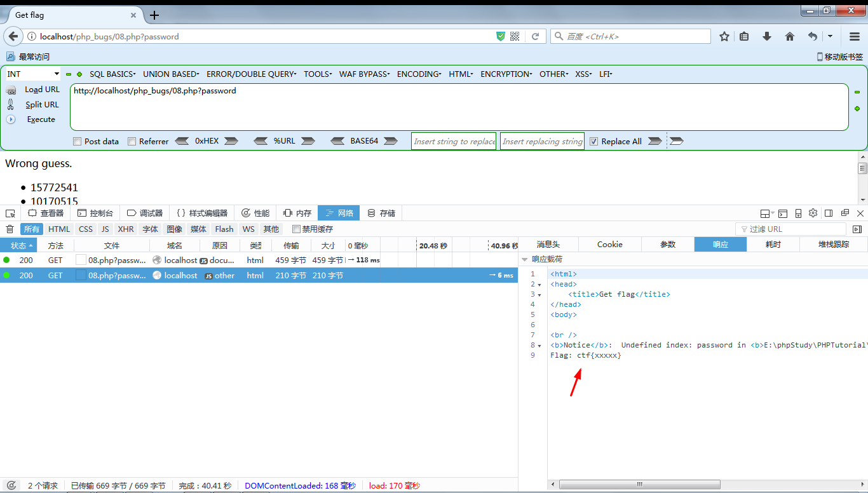868x493 pixels.
Task: Switch to the 查看器 inspector tab
Action: coord(45,213)
